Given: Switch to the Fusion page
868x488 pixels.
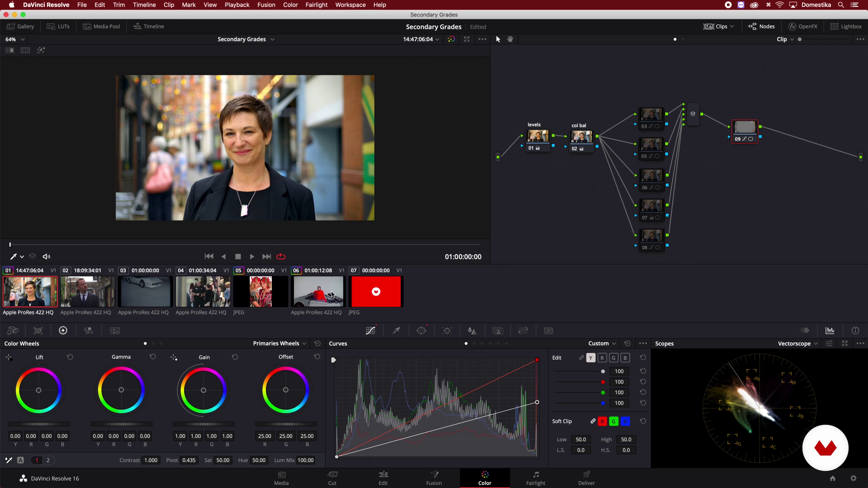Looking at the screenshot, I should [x=434, y=478].
